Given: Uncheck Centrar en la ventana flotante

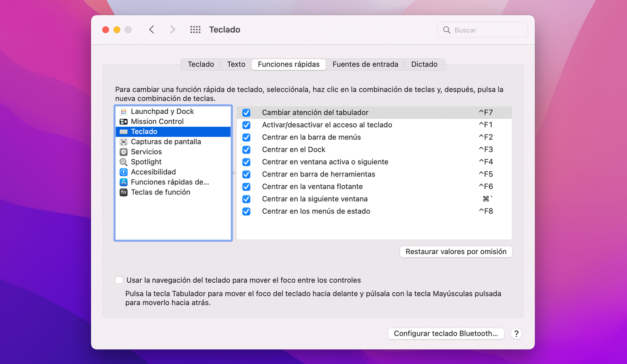Looking at the screenshot, I should [x=246, y=187].
